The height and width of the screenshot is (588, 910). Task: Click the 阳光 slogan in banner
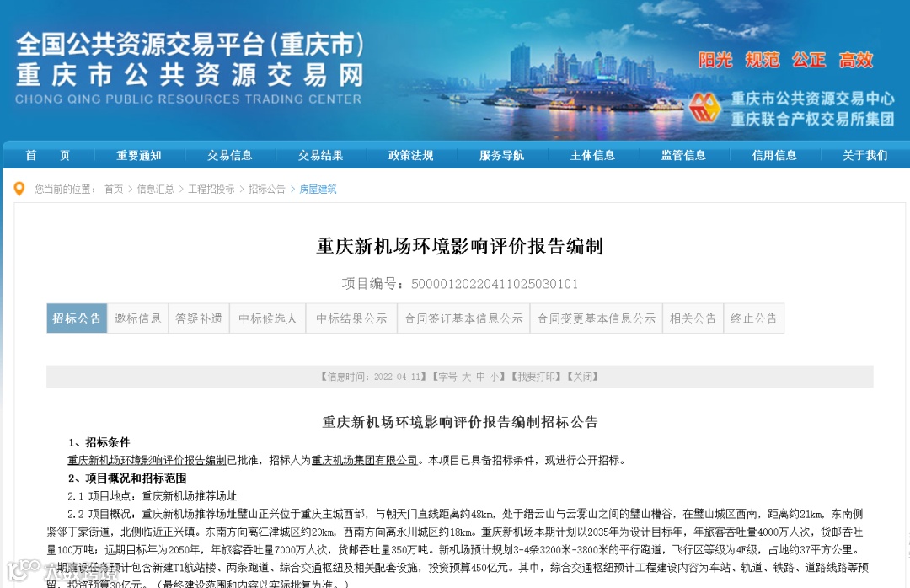[x=715, y=60]
